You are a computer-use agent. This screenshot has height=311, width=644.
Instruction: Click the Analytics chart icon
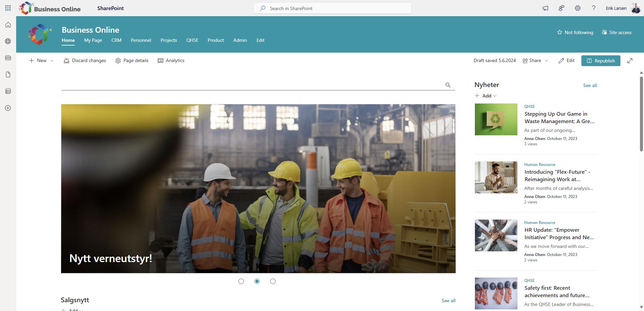tap(160, 61)
